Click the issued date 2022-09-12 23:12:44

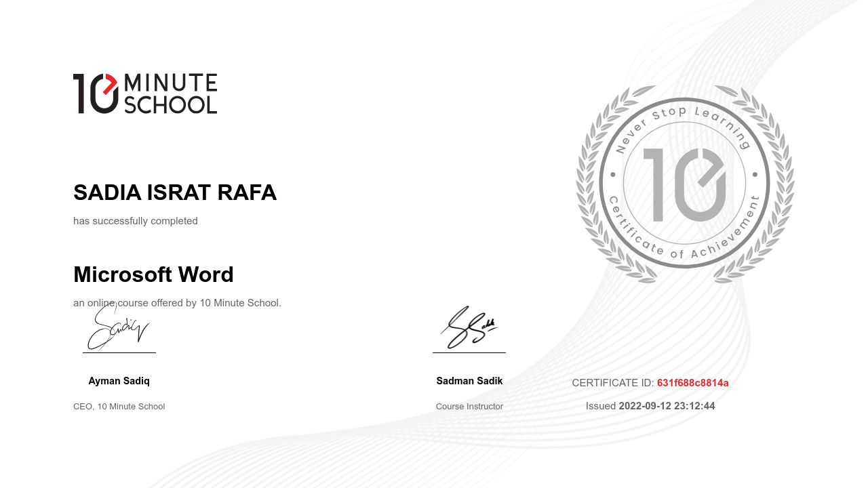click(667, 406)
